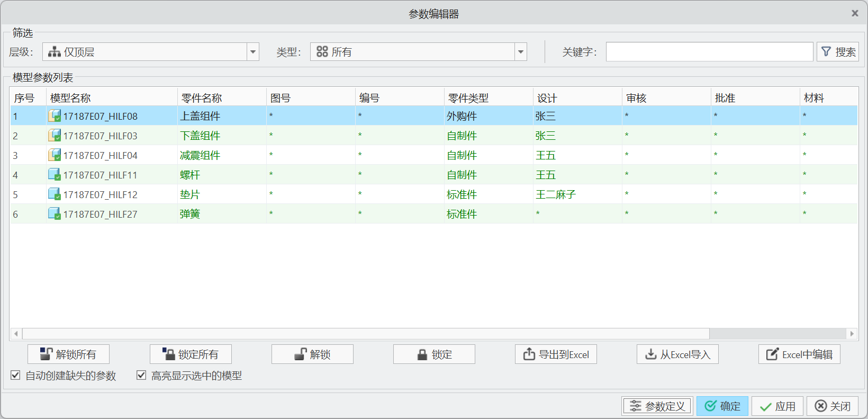The width and height of the screenshot is (868, 419).
Task: Click the 应用 apply button
Action: coord(777,406)
